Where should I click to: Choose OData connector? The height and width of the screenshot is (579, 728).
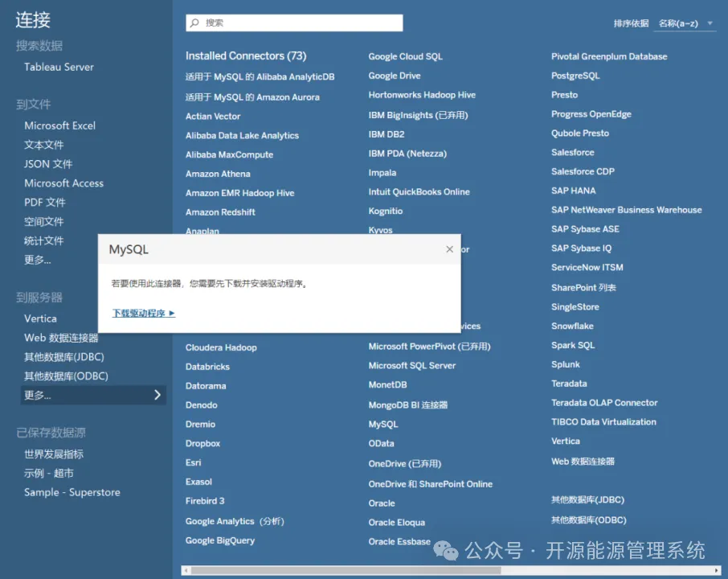[381, 443]
